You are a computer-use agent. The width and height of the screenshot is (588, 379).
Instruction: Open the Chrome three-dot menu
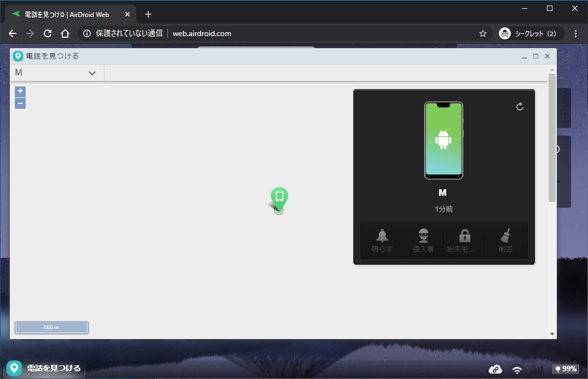(x=575, y=33)
